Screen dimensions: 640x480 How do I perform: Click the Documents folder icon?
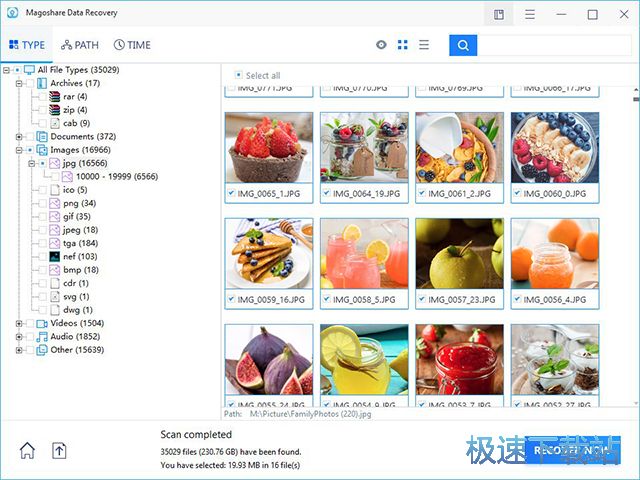[x=42, y=136]
